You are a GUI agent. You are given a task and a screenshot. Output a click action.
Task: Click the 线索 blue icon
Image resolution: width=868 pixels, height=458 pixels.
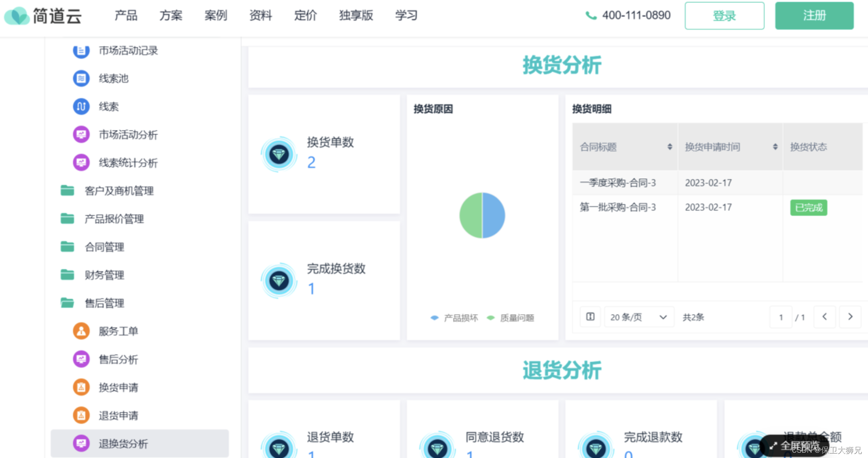click(x=81, y=107)
